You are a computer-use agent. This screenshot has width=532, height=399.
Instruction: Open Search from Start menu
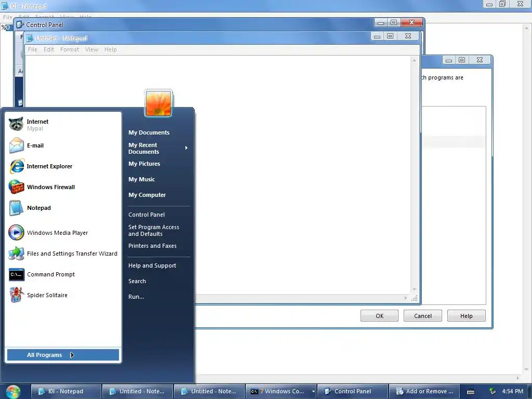click(137, 281)
